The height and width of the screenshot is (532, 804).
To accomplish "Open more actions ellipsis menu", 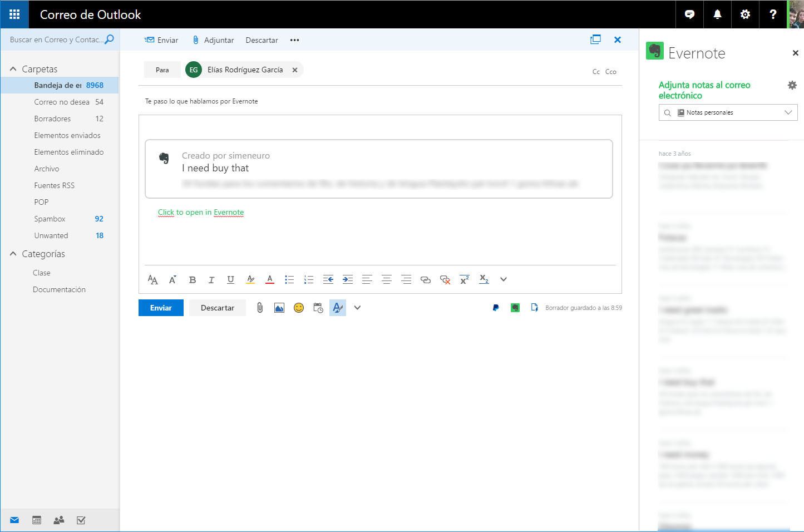I will point(295,40).
